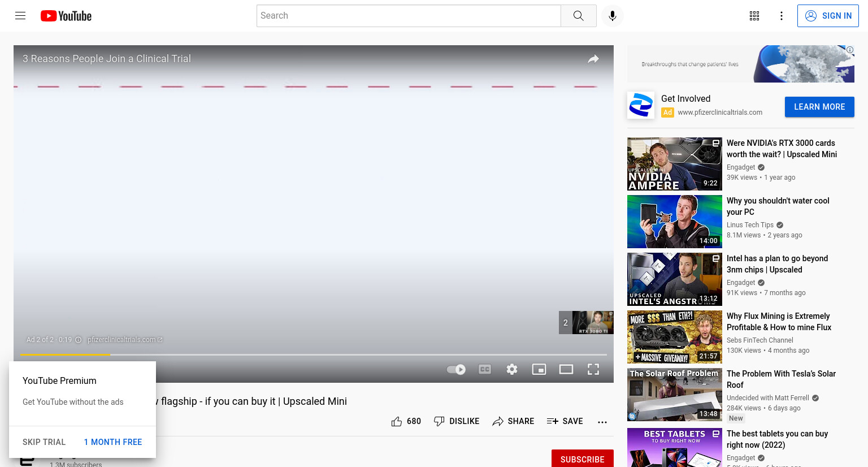This screenshot has width=868, height=467.
Task: Click the Pfizer banner ad image
Action: pyautogui.click(x=741, y=64)
